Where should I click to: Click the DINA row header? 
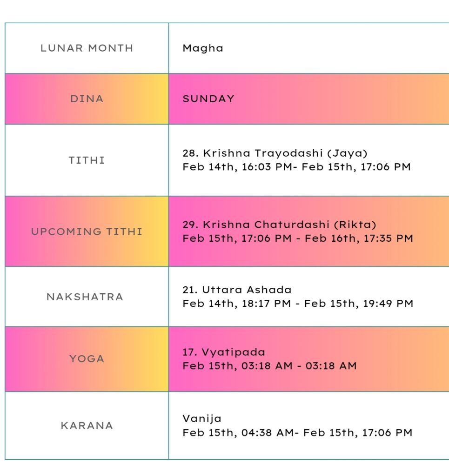pyautogui.click(x=87, y=99)
